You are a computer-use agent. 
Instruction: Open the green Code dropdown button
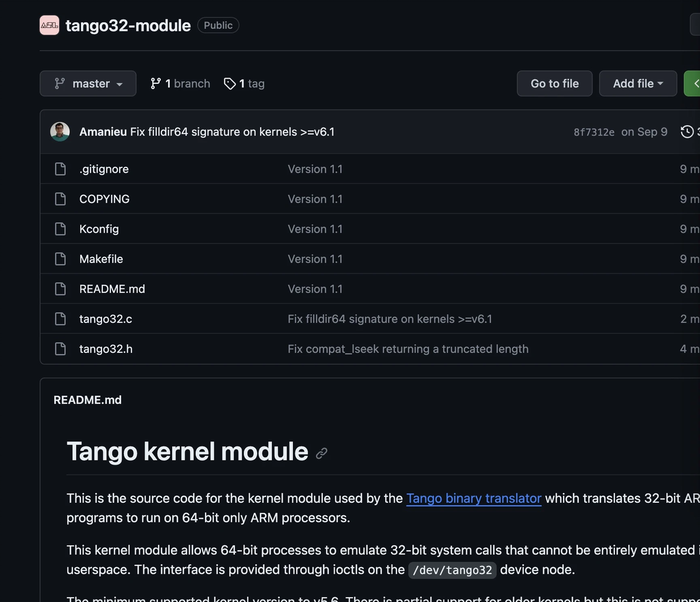tap(693, 83)
